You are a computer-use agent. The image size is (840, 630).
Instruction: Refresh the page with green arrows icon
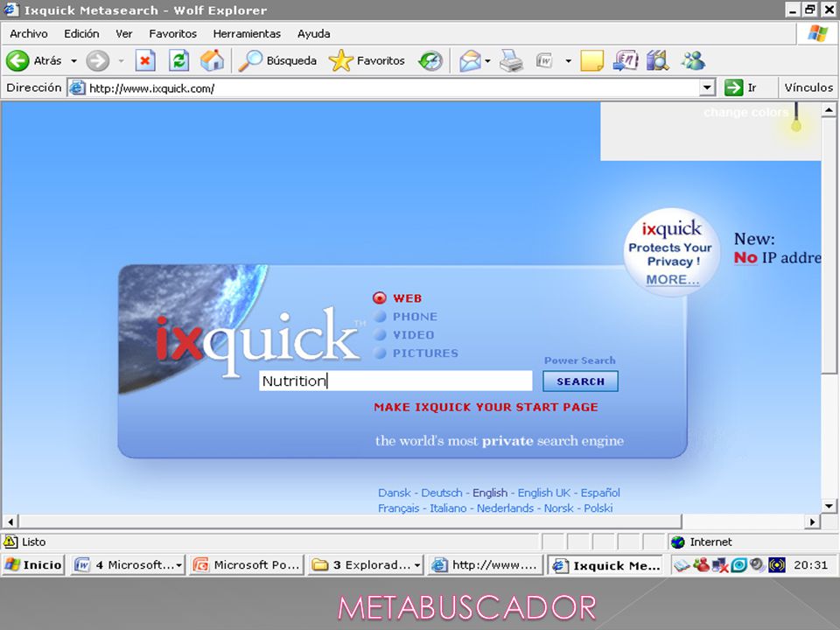(178, 60)
